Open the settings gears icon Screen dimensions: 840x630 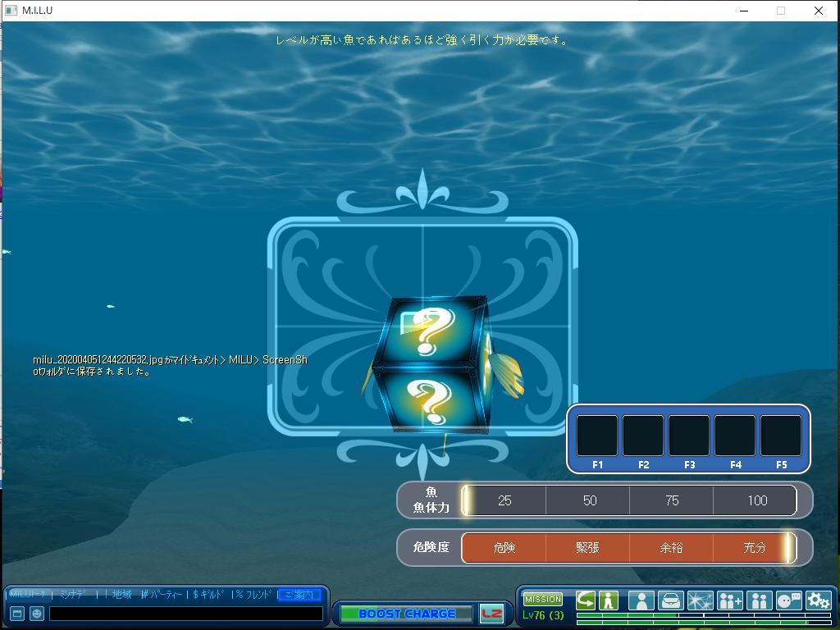click(818, 600)
